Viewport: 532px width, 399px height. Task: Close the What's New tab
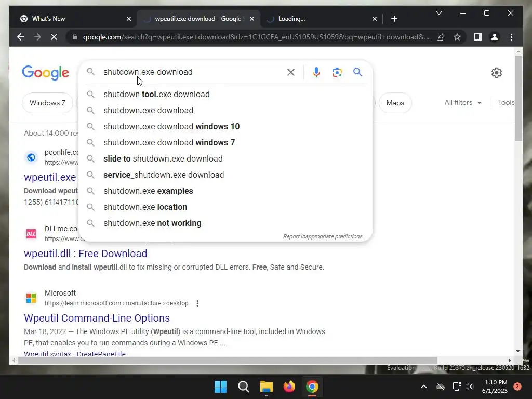[x=129, y=19]
